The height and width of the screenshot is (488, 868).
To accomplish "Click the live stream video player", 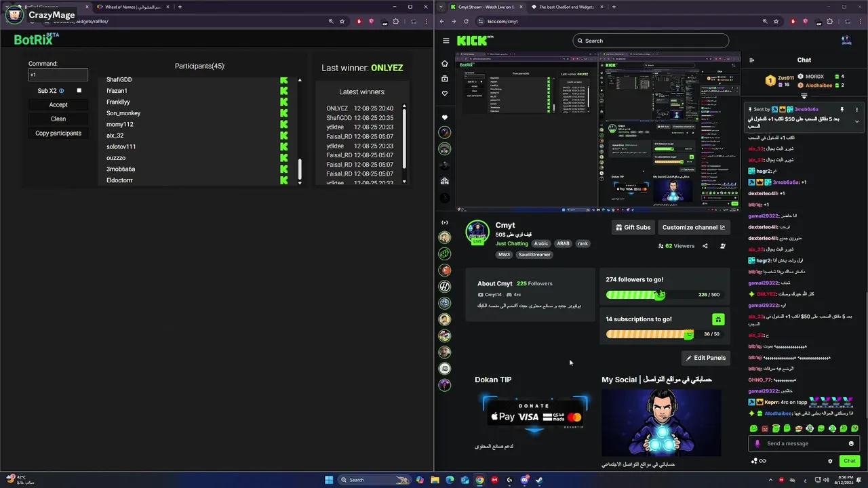I will [597, 131].
